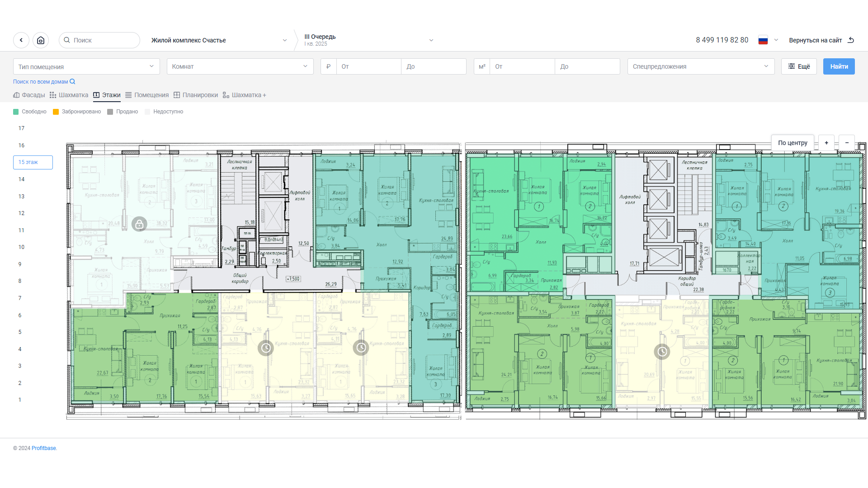
Task: Expand the Спецпредложения dropdown
Action: pos(701,66)
